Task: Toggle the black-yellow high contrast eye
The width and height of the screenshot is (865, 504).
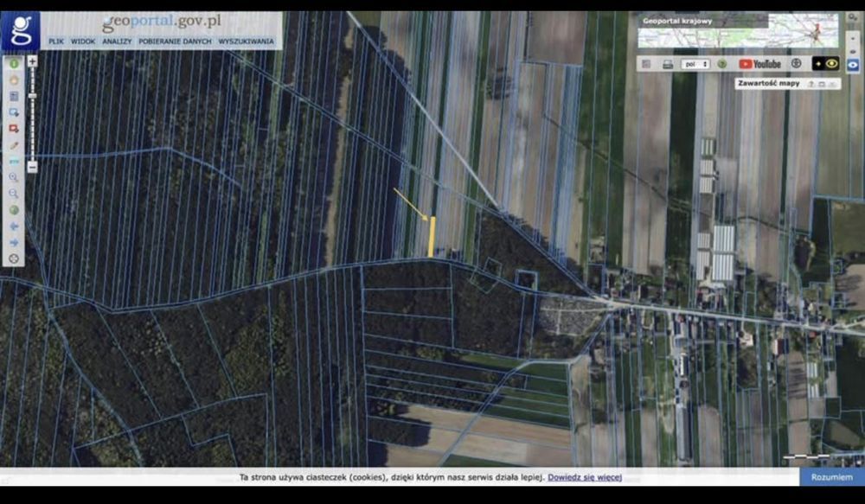Action: (x=825, y=64)
